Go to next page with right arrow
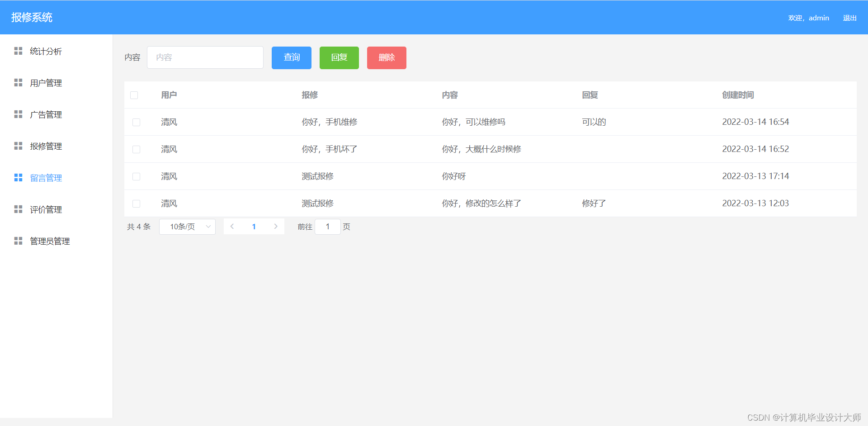Image resolution: width=868 pixels, height=426 pixels. tap(276, 227)
